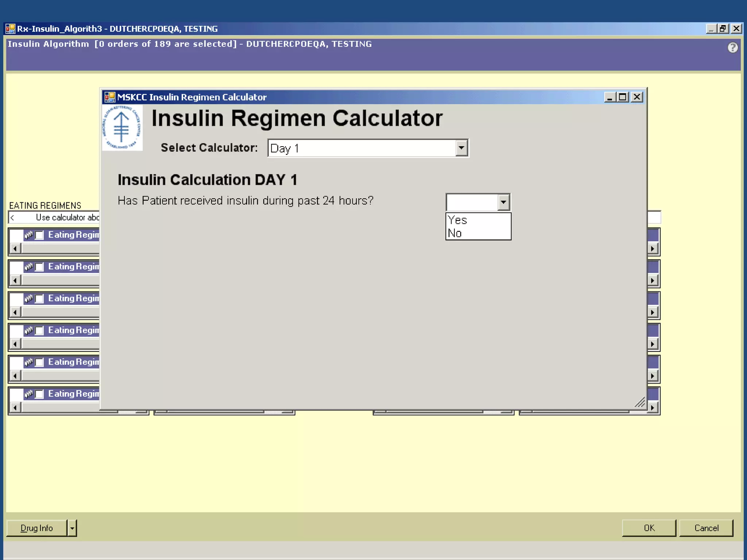
Task: Click the Day 1 calculator combo box
Action: tap(368, 148)
